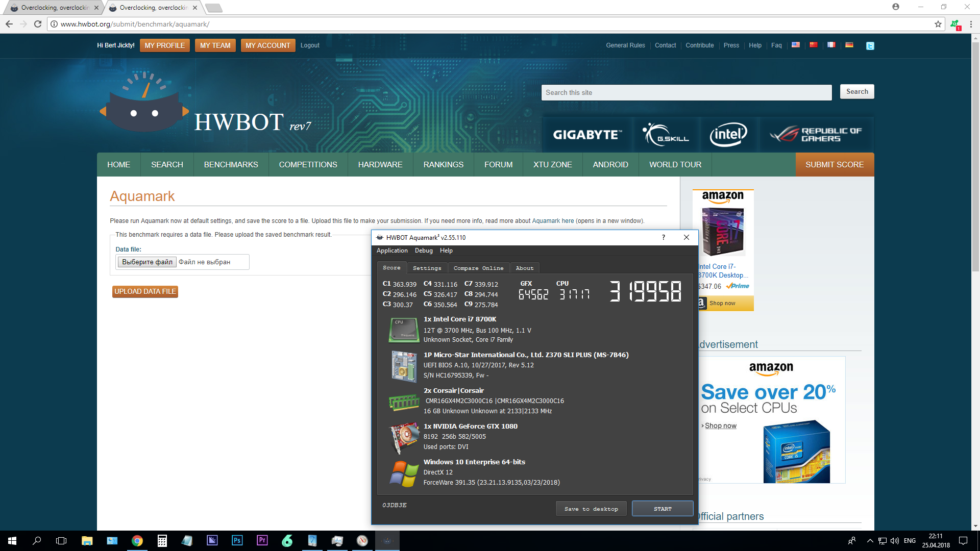This screenshot has width=980, height=551.
Task: Focus the Search this site field
Action: point(687,92)
